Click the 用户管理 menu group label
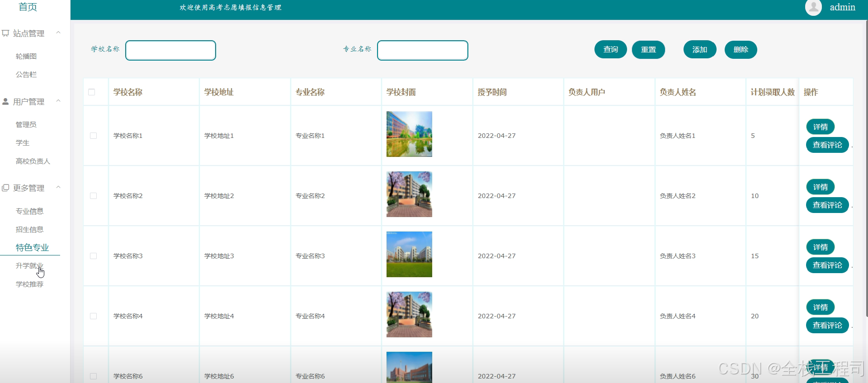 pyautogui.click(x=28, y=102)
